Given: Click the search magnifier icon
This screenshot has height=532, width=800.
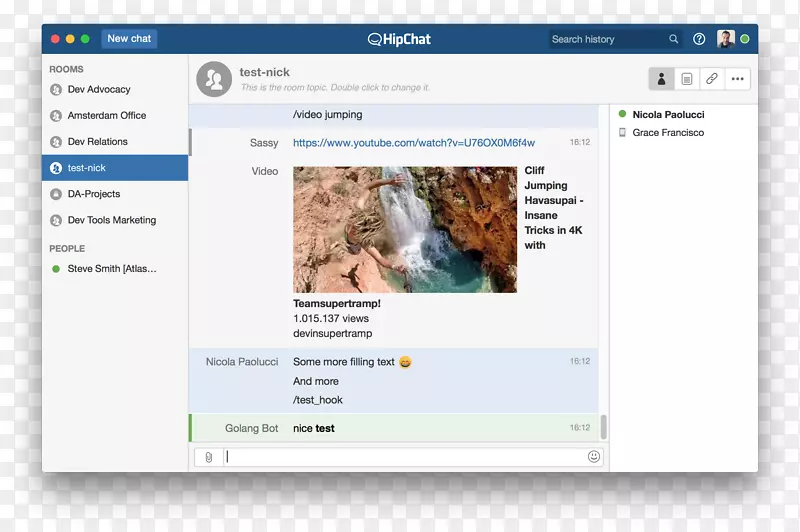Looking at the screenshot, I should click(x=674, y=39).
